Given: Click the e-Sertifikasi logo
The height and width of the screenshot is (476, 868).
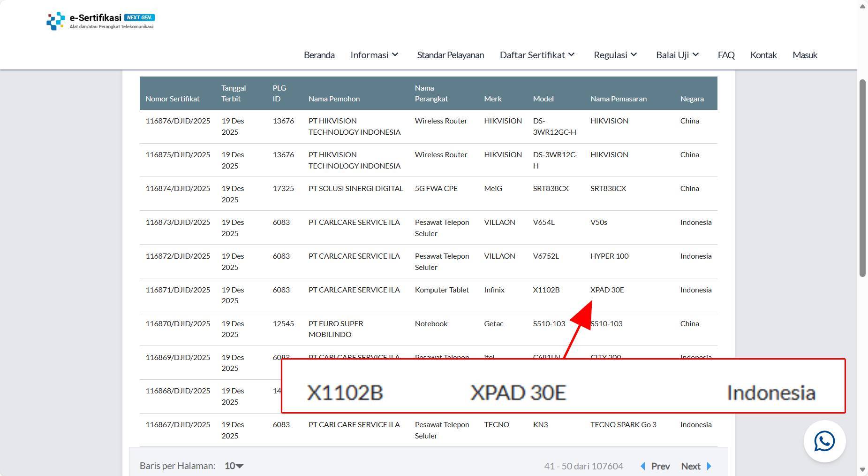Looking at the screenshot, I should point(100,21).
